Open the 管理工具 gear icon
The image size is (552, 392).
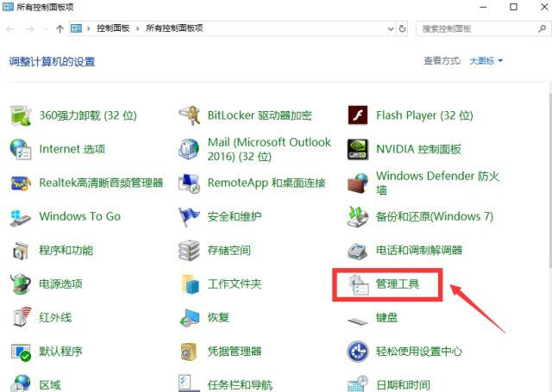359,284
